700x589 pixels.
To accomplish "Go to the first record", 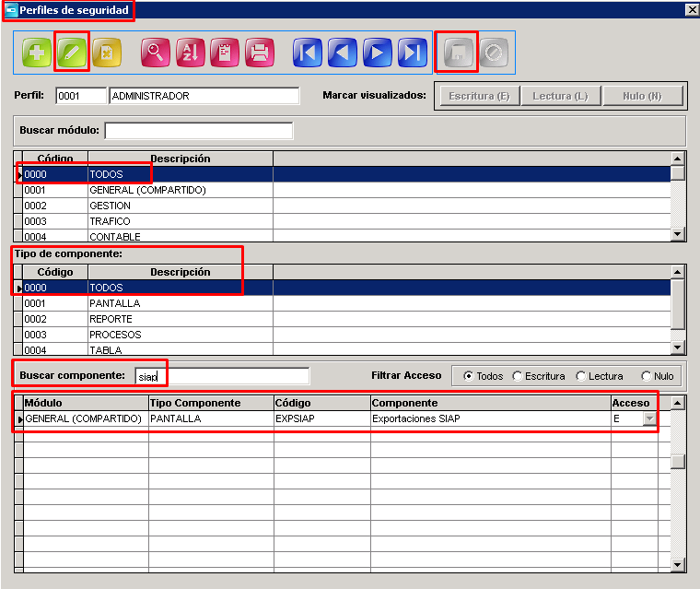I will 307,53.
